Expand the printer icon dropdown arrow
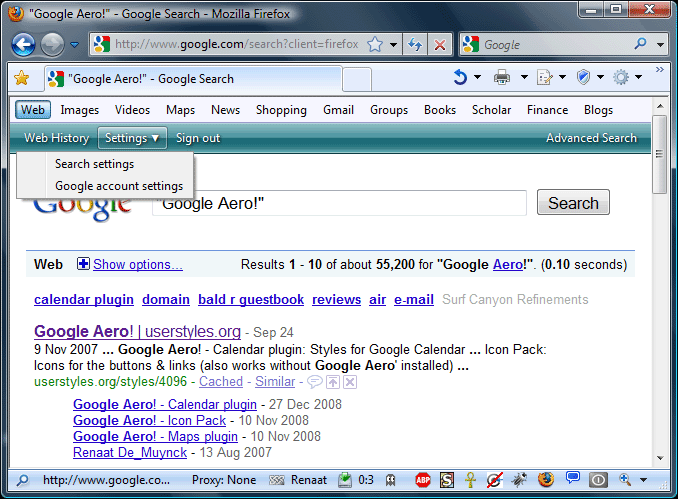The width and height of the screenshot is (678, 499). tap(524, 77)
